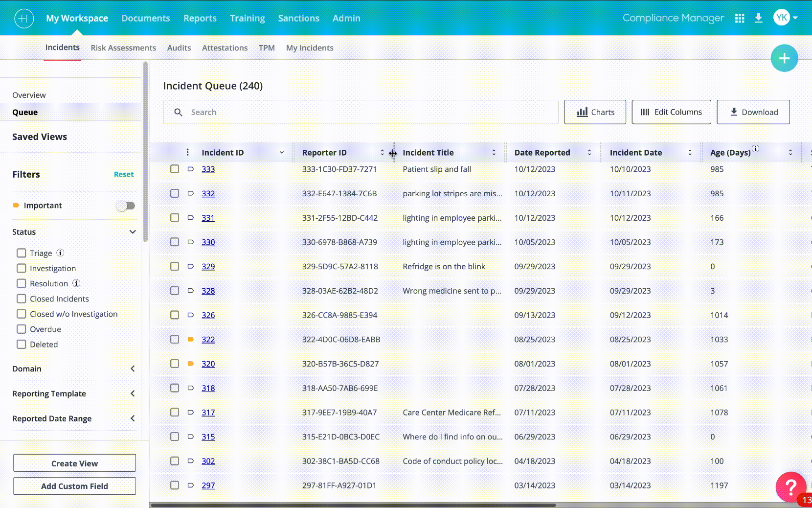The height and width of the screenshot is (508, 812).
Task: Open the YK user avatar menu
Action: 782,18
